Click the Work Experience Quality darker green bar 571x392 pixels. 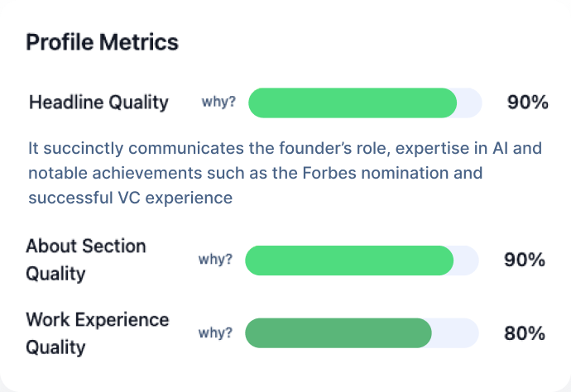pyautogui.click(x=338, y=333)
